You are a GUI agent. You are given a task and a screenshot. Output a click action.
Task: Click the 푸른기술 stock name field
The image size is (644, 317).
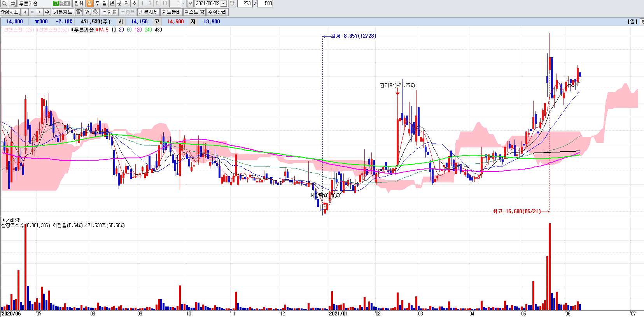pyautogui.click(x=35, y=4)
